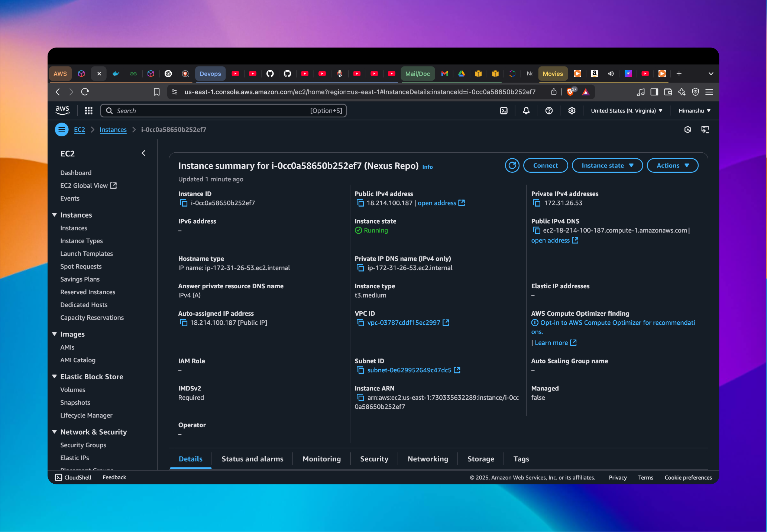Image resolution: width=767 pixels, height=532 pixels.
Task: Toggle the browser sidebar panel icon
Action: click(x=654, y=92)
